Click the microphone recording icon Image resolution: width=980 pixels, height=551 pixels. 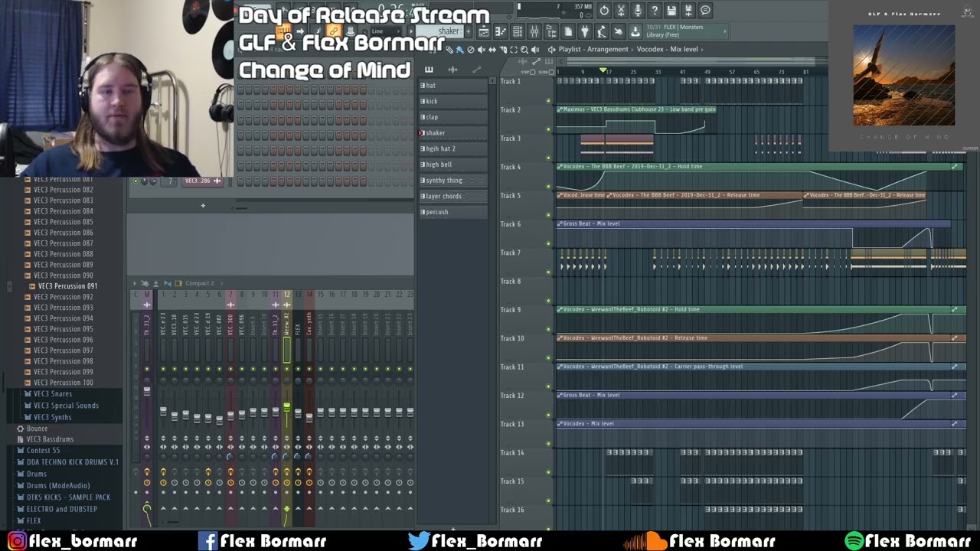638,11
